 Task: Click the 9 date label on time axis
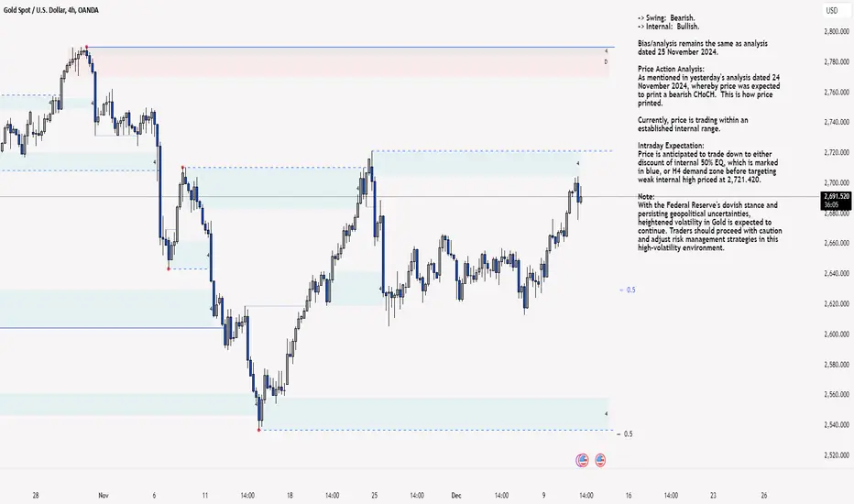[x=543, y=495]
